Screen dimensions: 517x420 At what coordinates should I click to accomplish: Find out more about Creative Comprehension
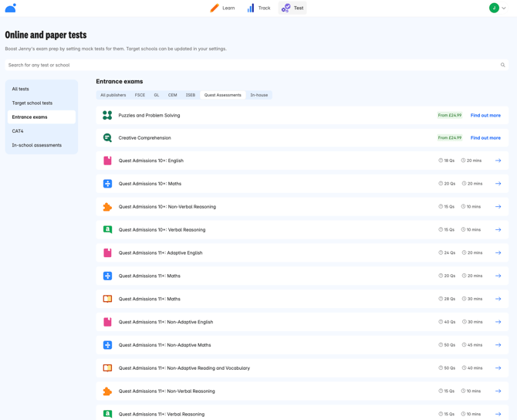tap(485, 137)
